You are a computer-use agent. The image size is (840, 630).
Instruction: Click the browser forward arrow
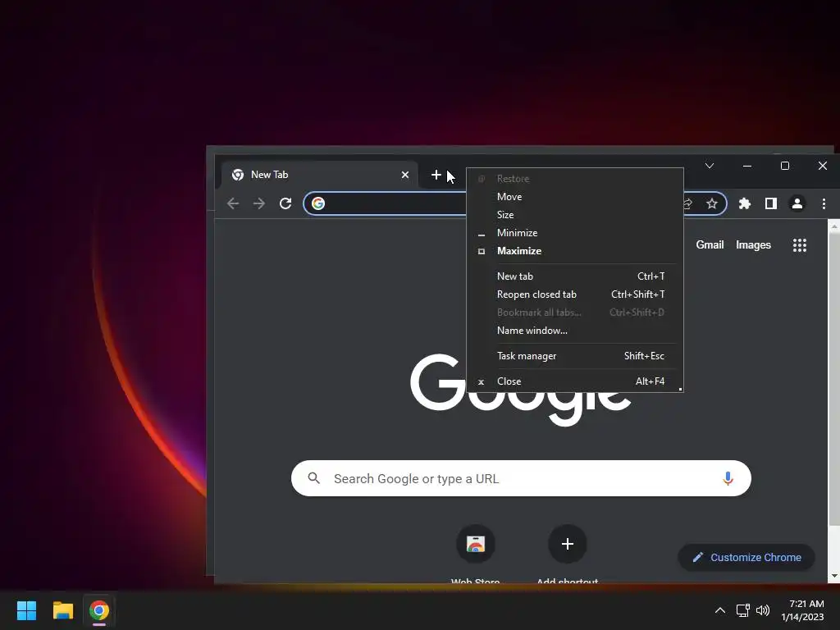pos(258,203)
